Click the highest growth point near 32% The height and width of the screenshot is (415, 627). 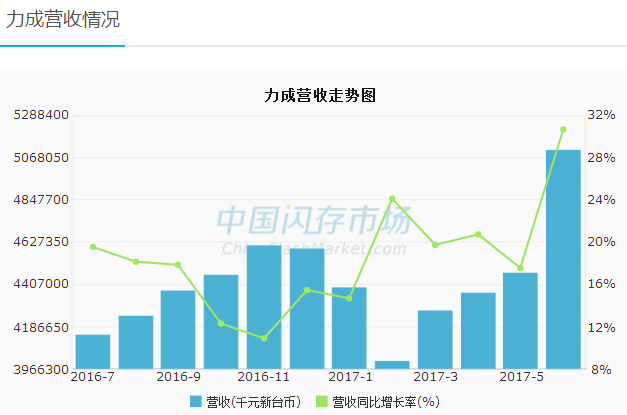(x=563, y=130)
